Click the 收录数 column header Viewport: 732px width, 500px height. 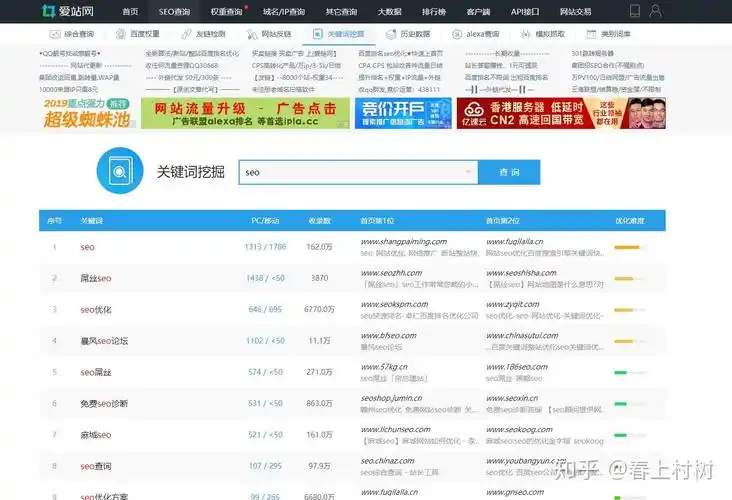tap(320, 220)
